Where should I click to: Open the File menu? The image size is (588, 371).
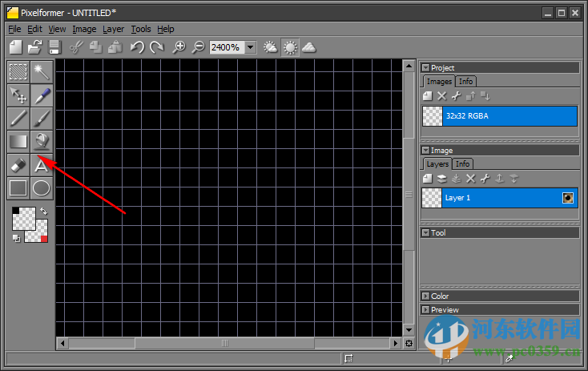pyautogui.click(x=14, y=29)
